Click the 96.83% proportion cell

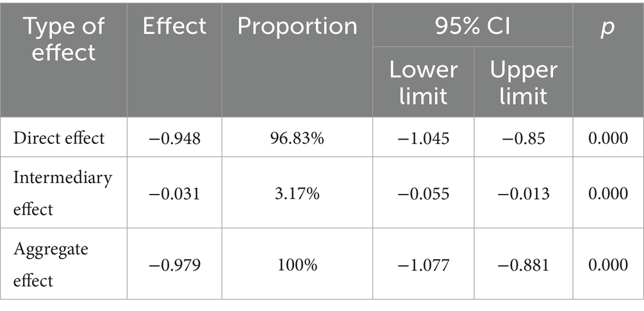pyautogui.click(x=297, y=138)
